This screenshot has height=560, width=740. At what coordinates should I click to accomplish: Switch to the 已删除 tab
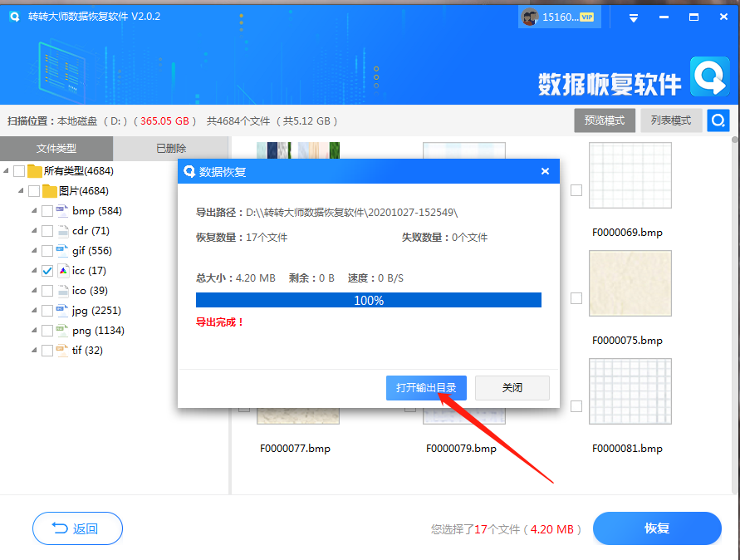click(171, 149)
